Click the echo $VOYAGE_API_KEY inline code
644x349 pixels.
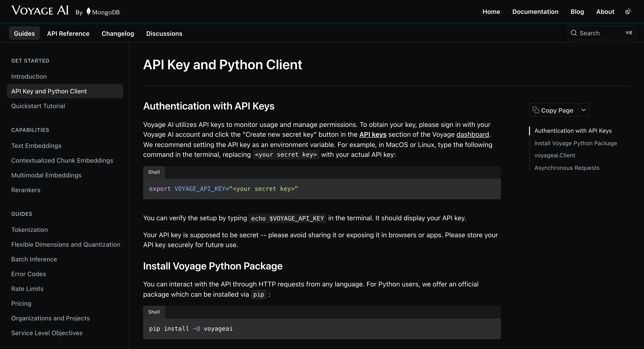[288, 218]
